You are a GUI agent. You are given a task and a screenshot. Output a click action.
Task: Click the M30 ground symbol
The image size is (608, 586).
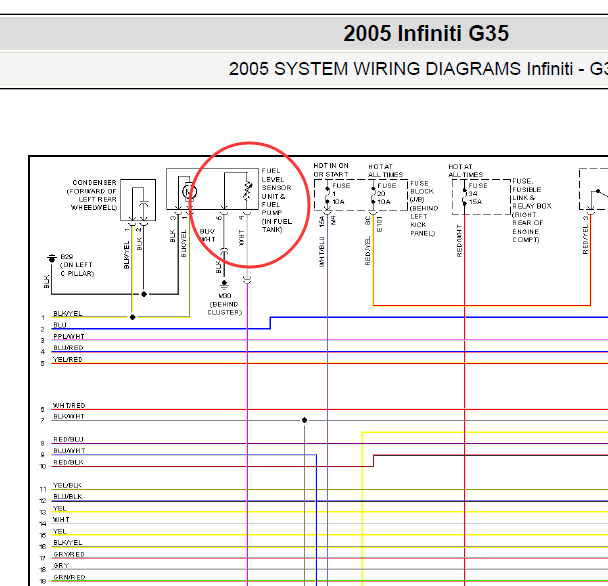(x=224, y=285)
